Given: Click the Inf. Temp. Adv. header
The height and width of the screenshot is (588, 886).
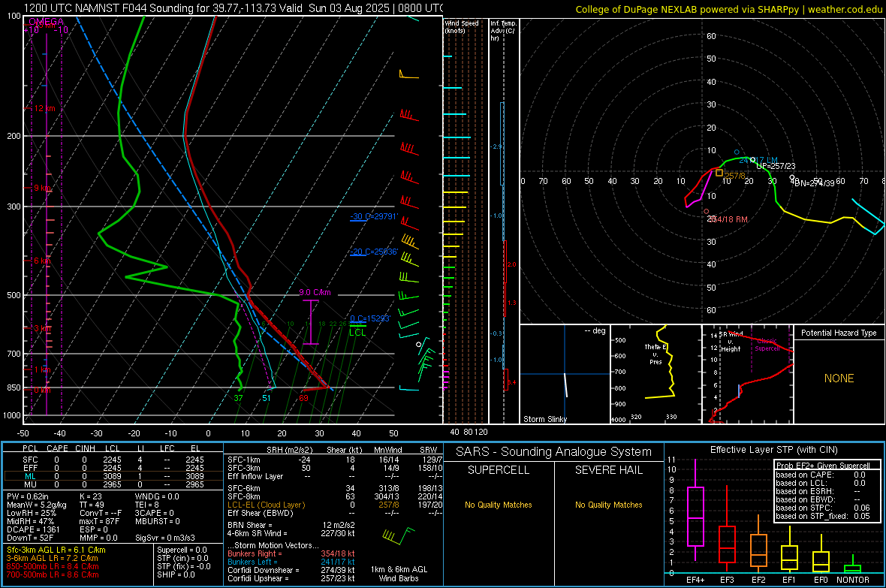Looking at the screenshot, I should (503, 31).
